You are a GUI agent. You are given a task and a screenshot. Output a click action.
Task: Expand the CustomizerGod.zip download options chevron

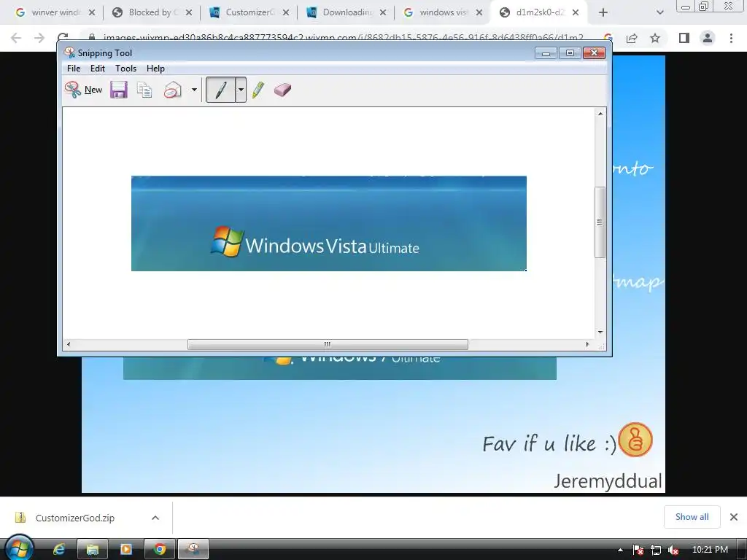(155, 518)
